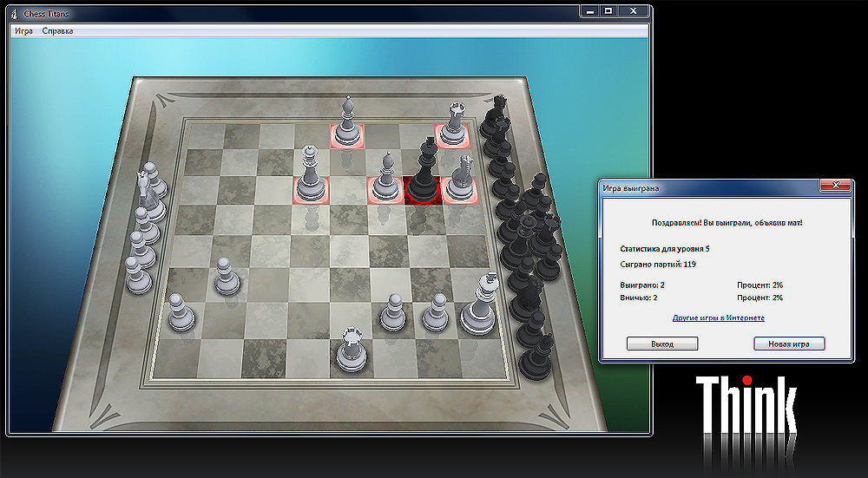Click the captured white knight beside the board
The height and width of the screenshot is (478, 868).
(148, 194)
